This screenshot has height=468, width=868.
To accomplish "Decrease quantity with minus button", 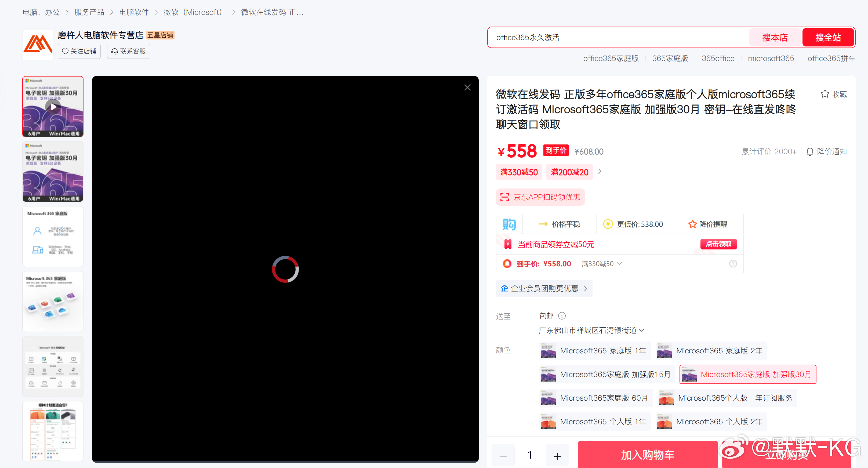I will click(x=503, y=456).
